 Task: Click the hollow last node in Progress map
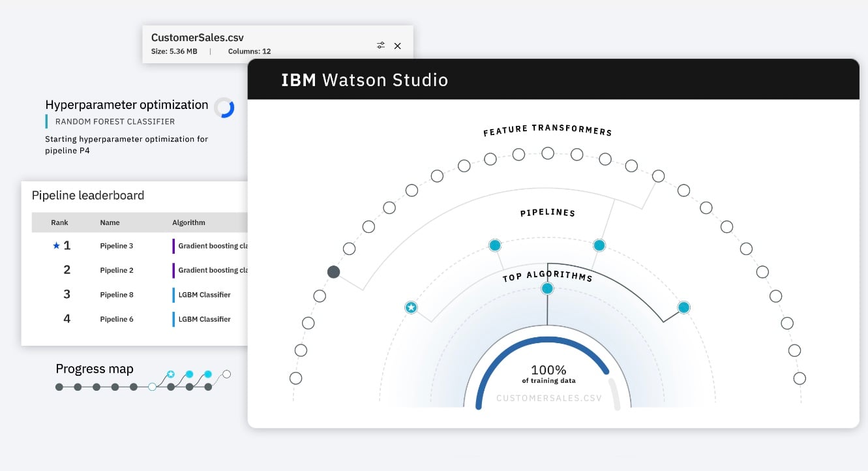tap(226, 374)
